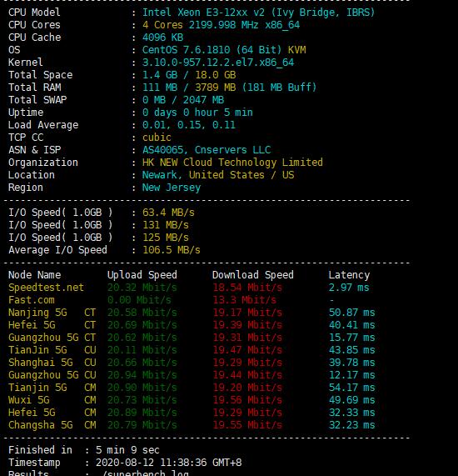Select HK NEW Cloud Technology Limited text
Image resolution: width=458 pixels, height=476 pixels.
click(x=232, y=163)
